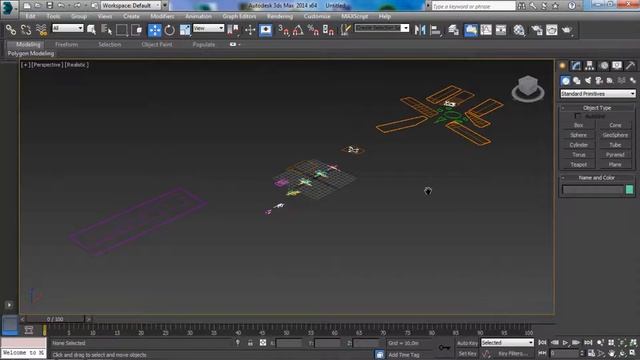Click the Select Object tool
Viewport: 640px width, 360px height.
tap(91, 30)
